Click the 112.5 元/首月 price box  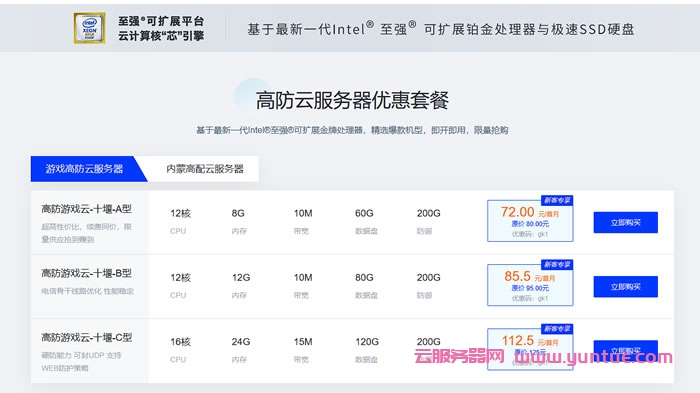[530, 349]
